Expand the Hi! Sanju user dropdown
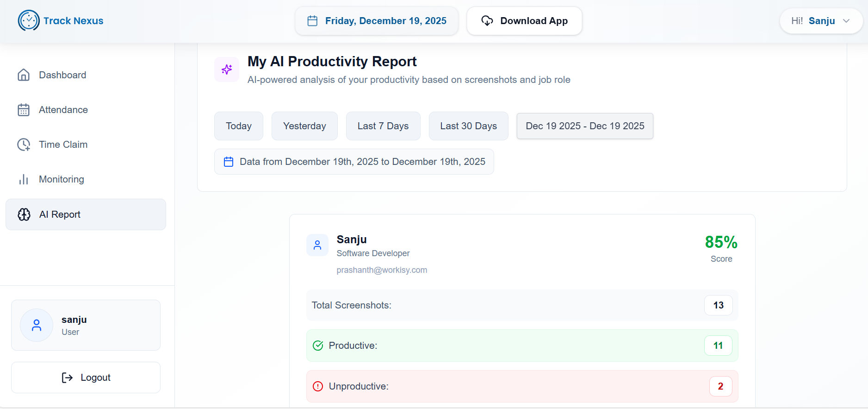This screenshot has height=409, width=868. [821, 21]
